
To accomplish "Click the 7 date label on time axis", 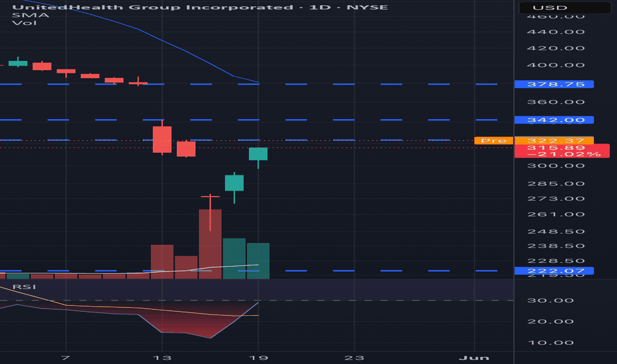I will (66, 357).
